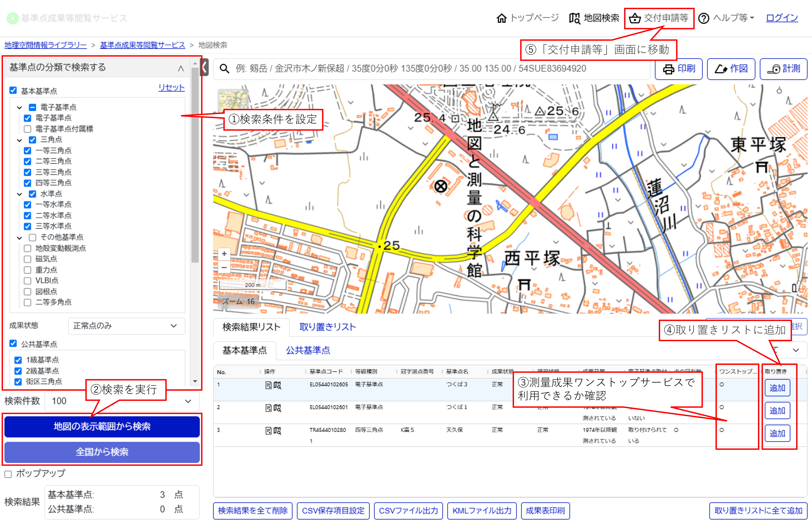Screen dimensions: 812x524
Task: Uncheck the 公共基準点 checkbox
Action: click(13, 343)
